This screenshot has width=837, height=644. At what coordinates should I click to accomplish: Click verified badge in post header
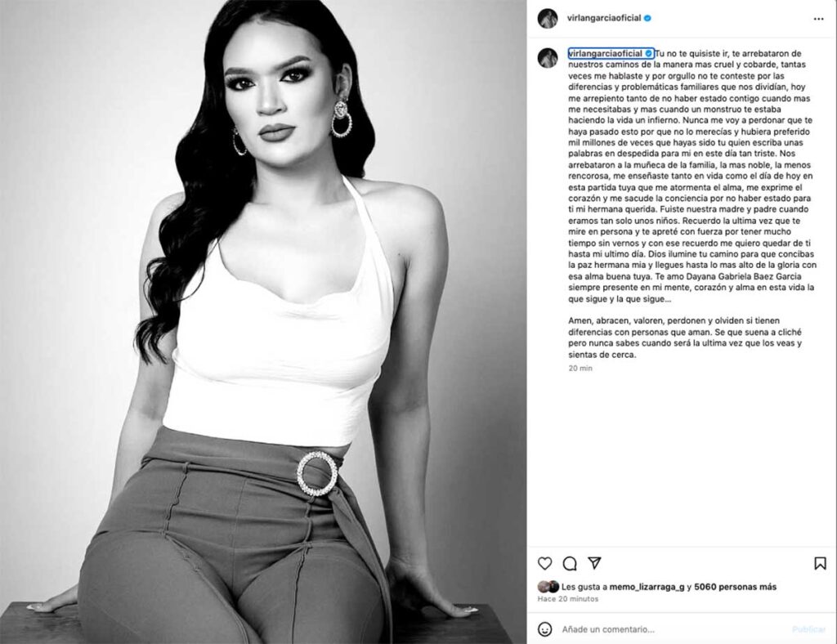coord(647,18)
